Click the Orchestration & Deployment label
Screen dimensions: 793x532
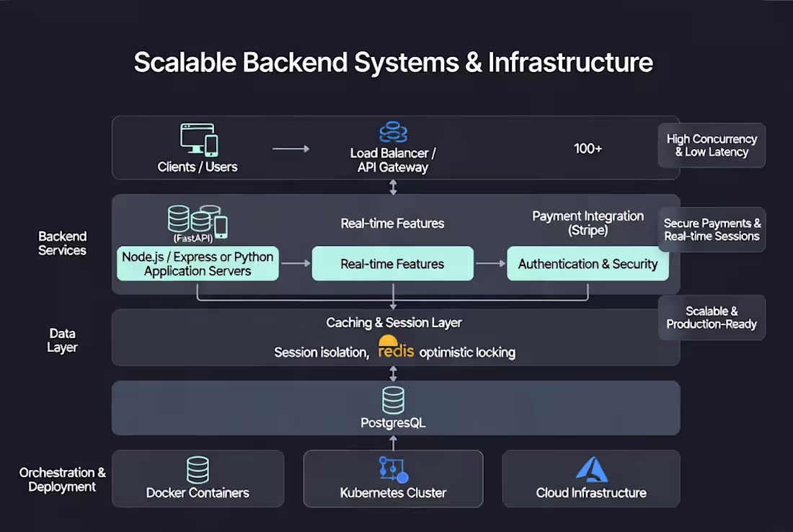62,479
